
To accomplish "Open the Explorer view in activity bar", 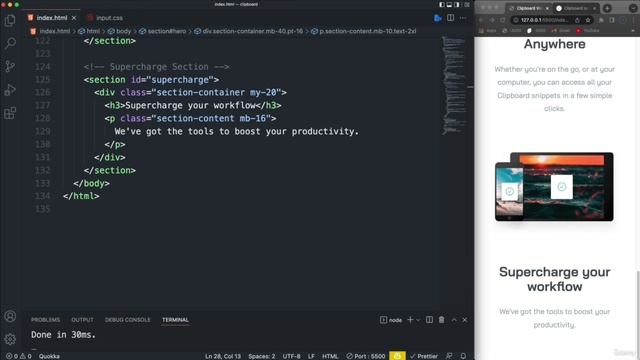I will pyautogui.click(x=10, y=20).
